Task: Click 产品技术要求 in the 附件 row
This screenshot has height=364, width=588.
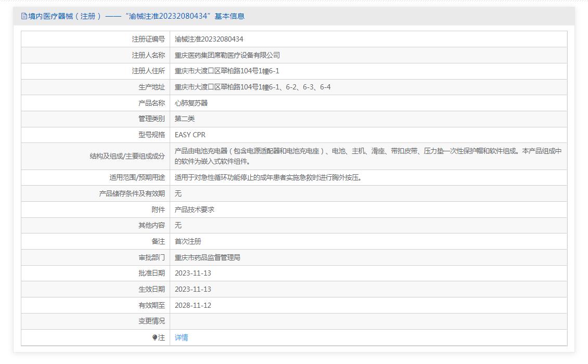Action: [x=195, y=210]
